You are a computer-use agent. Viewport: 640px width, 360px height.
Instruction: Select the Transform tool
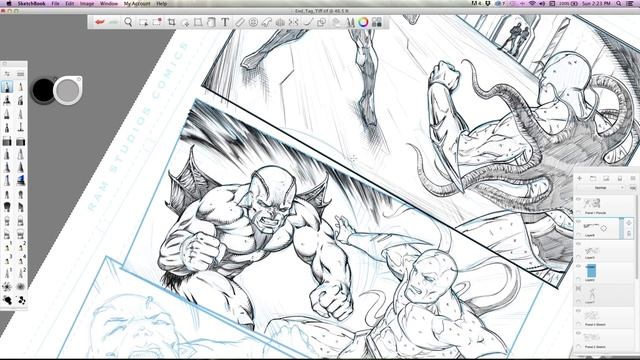pyautogui.click(x=185, y=22)
